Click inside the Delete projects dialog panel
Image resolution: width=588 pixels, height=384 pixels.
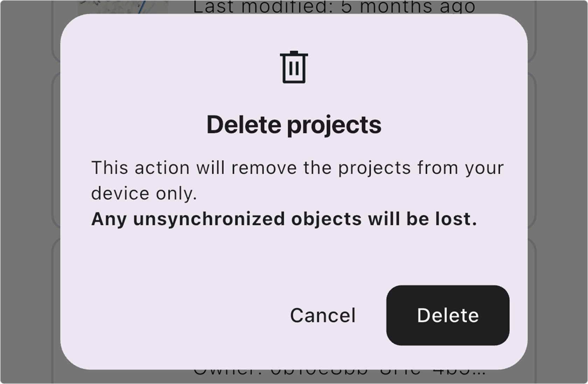(x=294, y=259)
